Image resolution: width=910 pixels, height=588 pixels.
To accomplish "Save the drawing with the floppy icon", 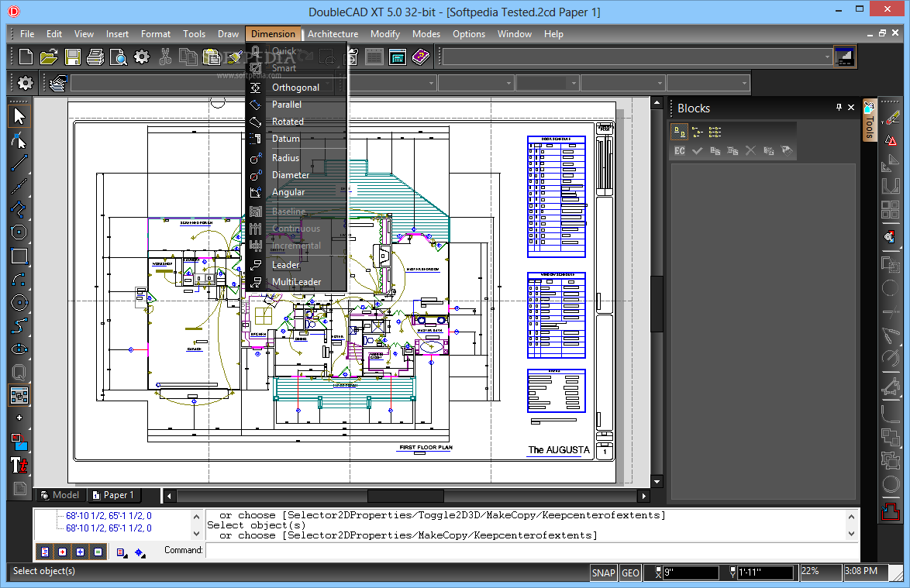I will tap(73, 57).
